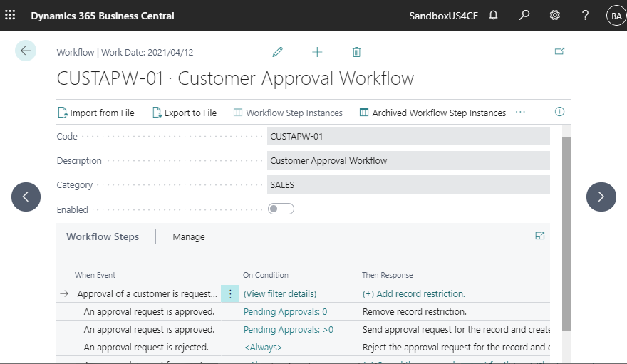Open Pending Approvals: 0 condition
The image size is (627, 364).
(286, 312)
